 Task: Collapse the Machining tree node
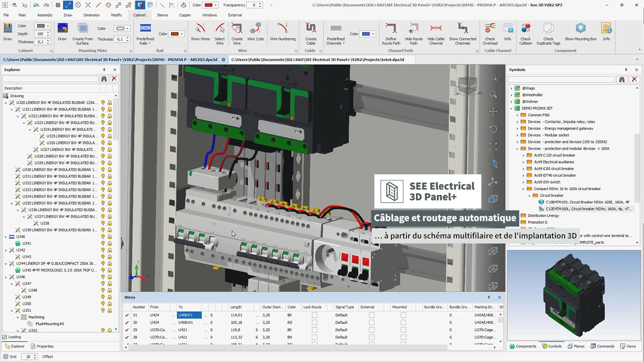click(x=18, y=317)
